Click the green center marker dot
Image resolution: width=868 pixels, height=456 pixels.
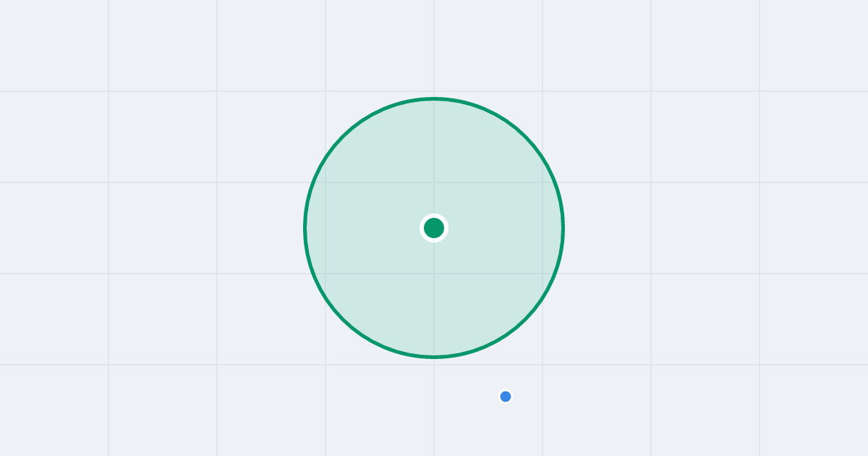pyautogui.click(x=434, y=228)
